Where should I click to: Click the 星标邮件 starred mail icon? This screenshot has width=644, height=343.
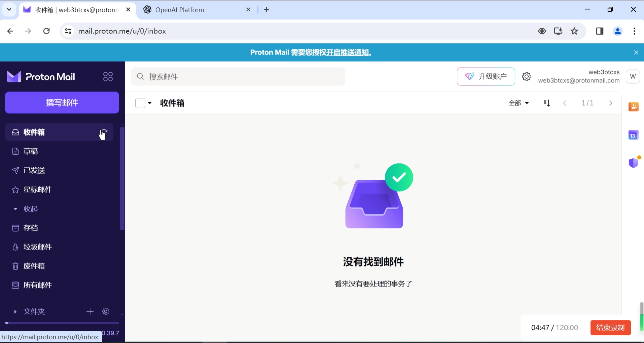click(x=15, y=189)
